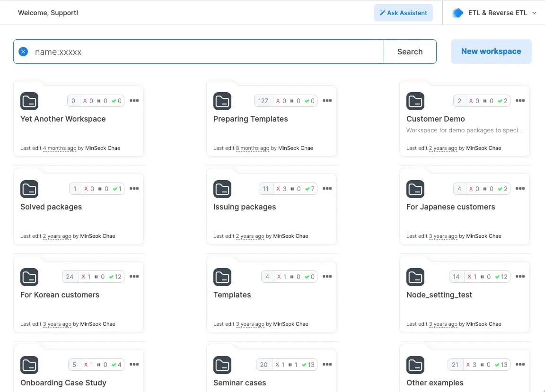Open Other examples folder icon

tap(415, 365)
